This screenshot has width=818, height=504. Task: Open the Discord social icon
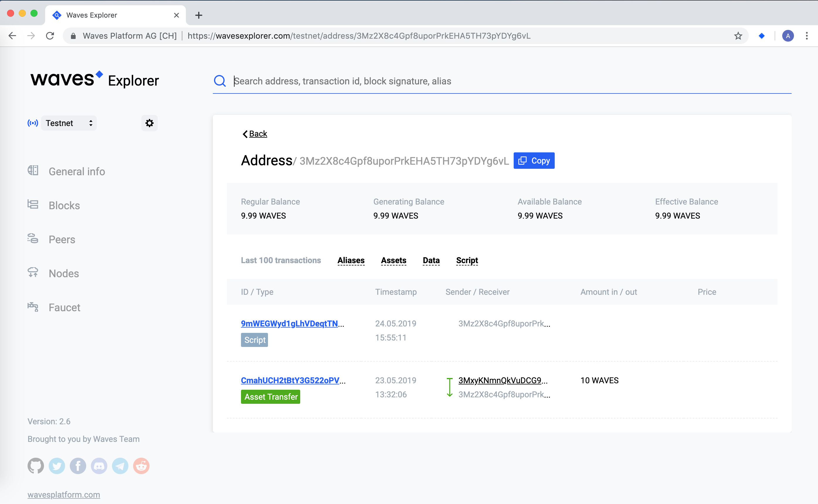point(99,466)
